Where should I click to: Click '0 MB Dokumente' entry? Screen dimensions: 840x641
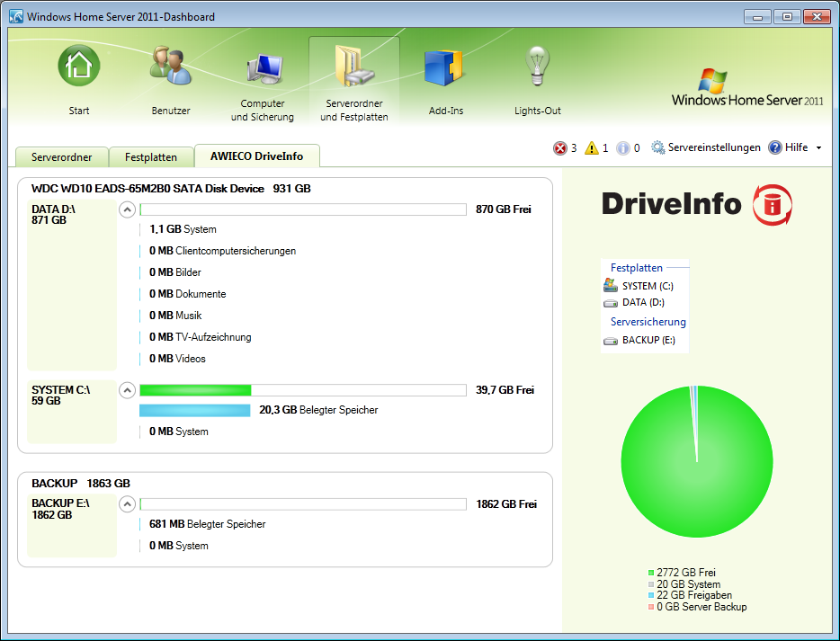pos(187,294)
